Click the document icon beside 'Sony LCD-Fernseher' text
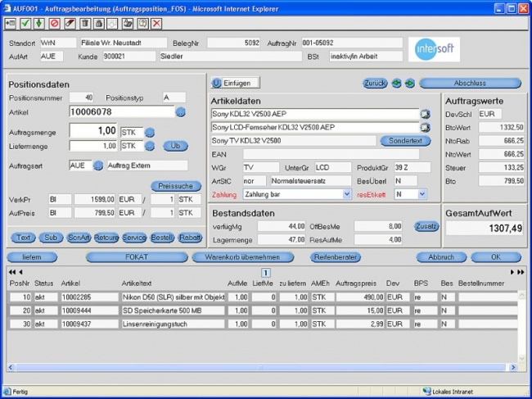Viewport: 532px width, 399px height. (425, 128)
